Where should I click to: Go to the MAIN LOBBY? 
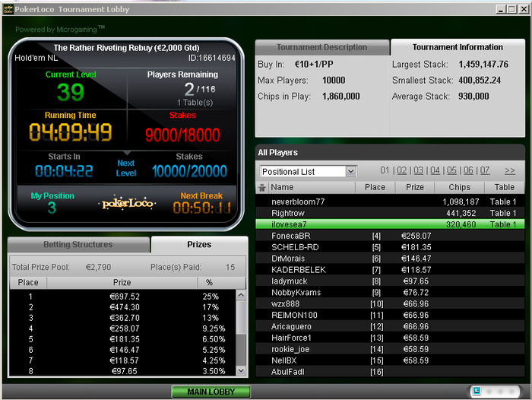click(x=211, y=392)
